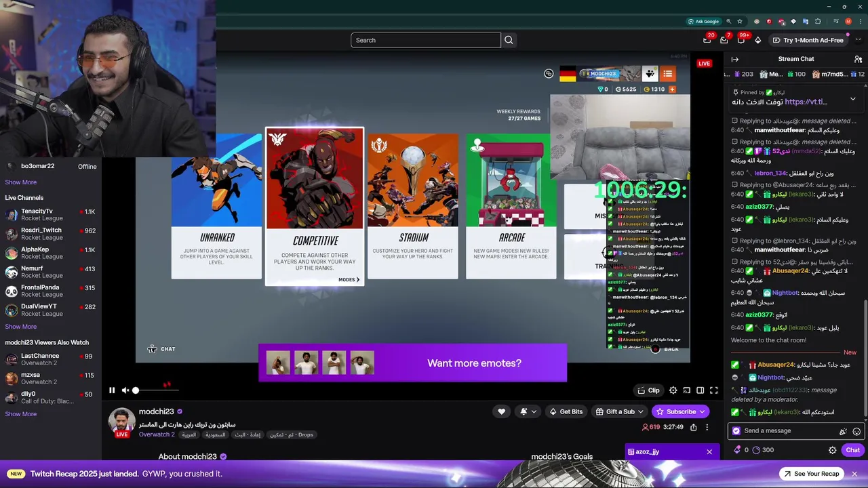This screenshot has width=868, height=488.
Task: Open the pinned message vt.ti link
Action: tap(806, 102)
